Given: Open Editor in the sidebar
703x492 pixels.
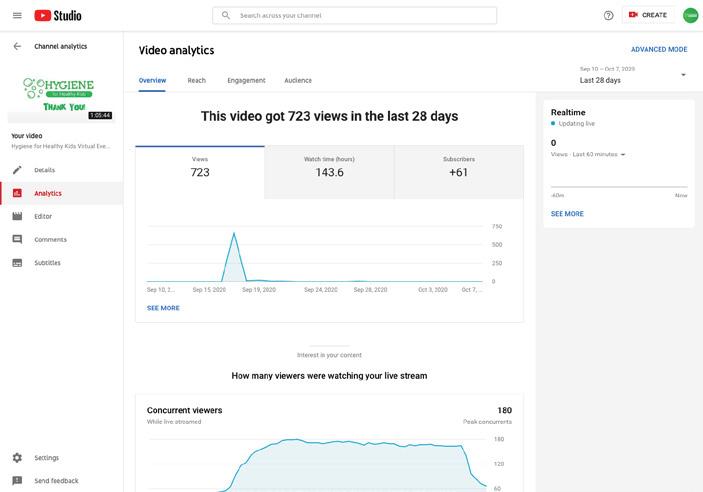Looking at the screenshot, I should coord(62,216).
